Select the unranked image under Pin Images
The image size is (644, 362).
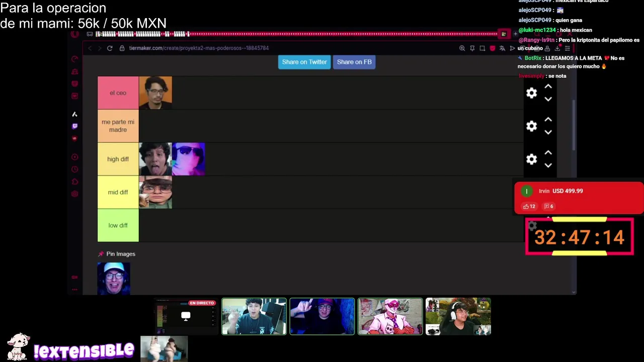114,278
